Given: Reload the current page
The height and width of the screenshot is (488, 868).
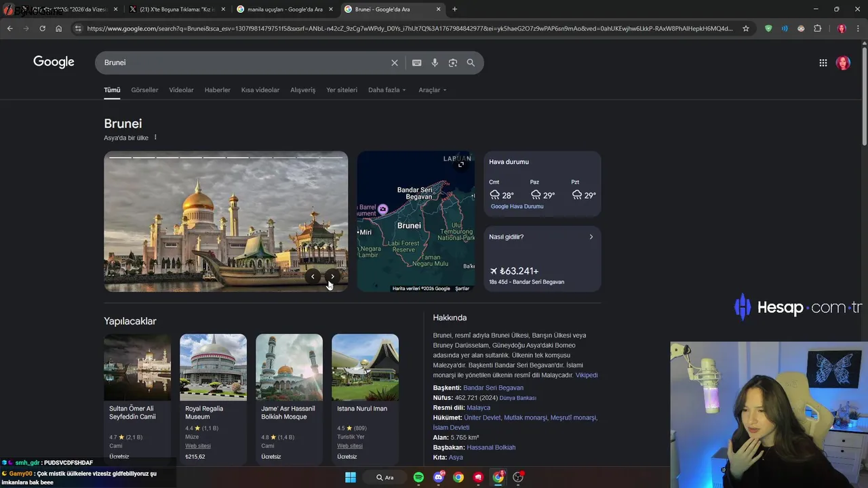Looking at the screenshot, I should click(42, 28).
